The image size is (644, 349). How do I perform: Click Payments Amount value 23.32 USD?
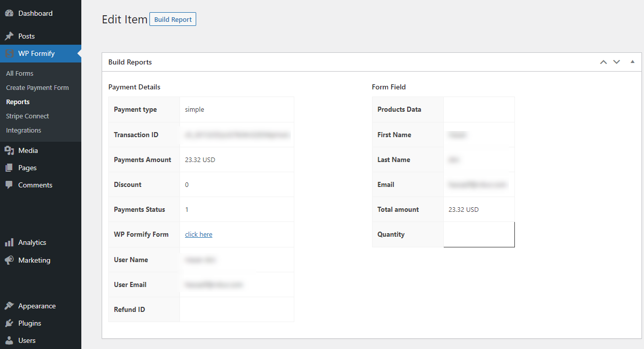click(x=200, y=160)
